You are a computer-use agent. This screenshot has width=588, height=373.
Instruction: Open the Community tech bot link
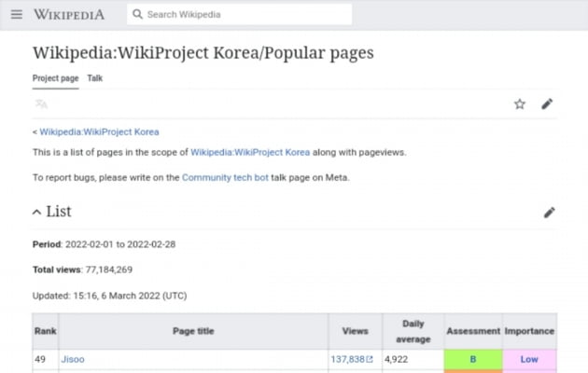coord(225,177)
